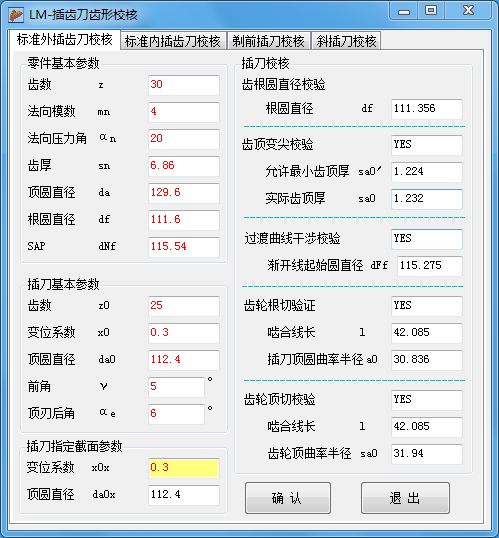Click the 插刀指定截面参数 group title
The width and height of the screenshot is (499, 538).
[74, 446]
